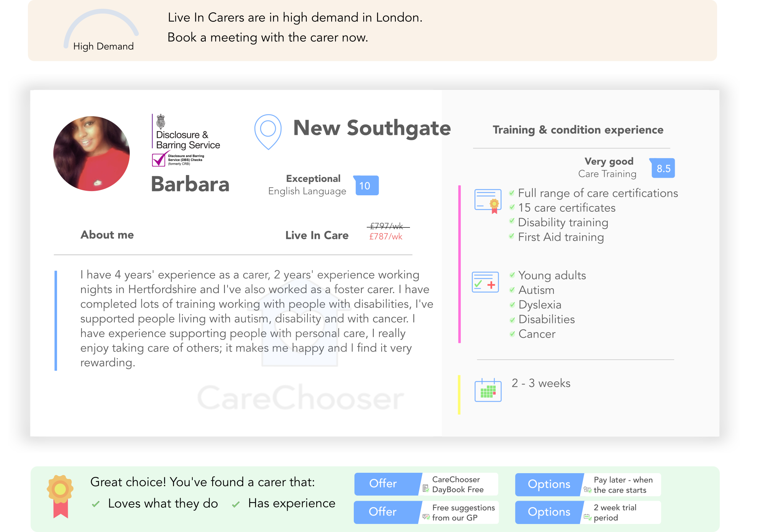Viewport: 771px width, 532px height.
Task: Click the award ribbon medal icon
Action: coord(60,496)
